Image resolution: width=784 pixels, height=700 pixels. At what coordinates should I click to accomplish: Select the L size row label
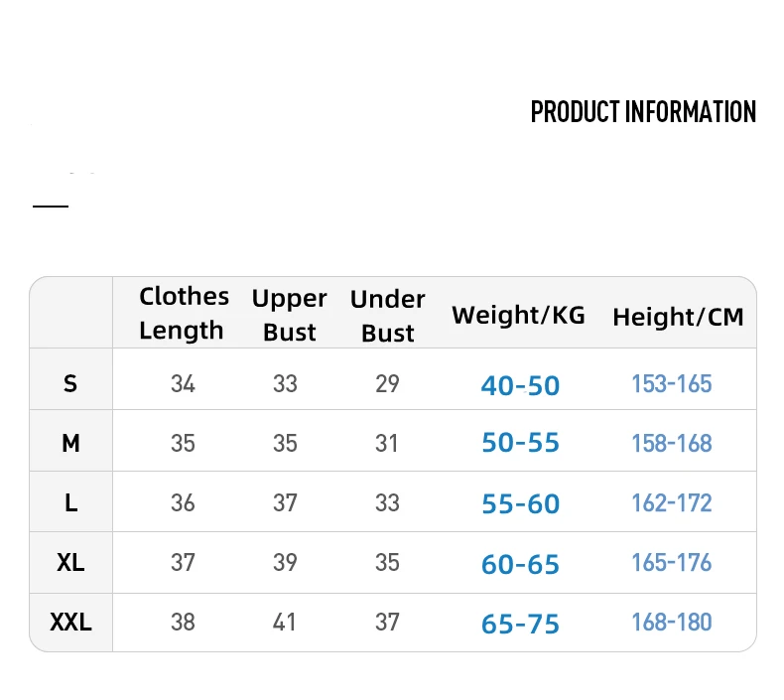coord(70,503)
